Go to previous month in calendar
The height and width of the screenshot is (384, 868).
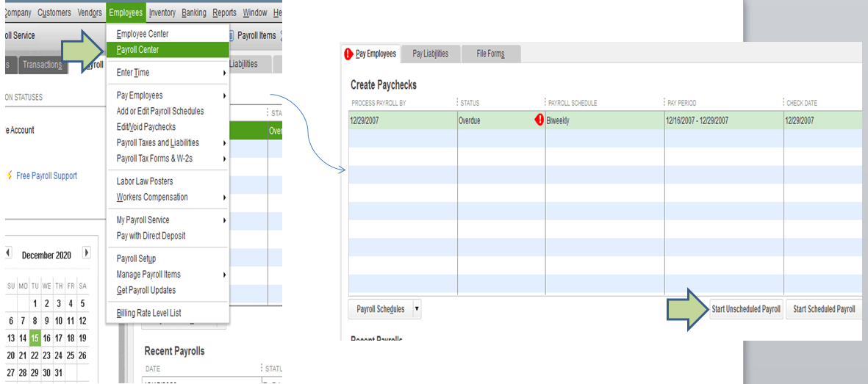pos(8,253)
